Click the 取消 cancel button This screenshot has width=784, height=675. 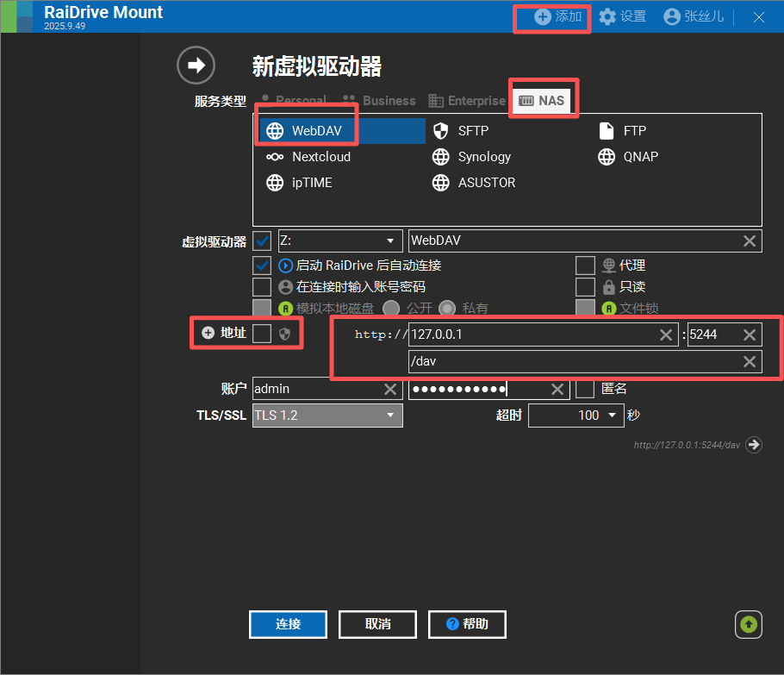click(377, 624)
